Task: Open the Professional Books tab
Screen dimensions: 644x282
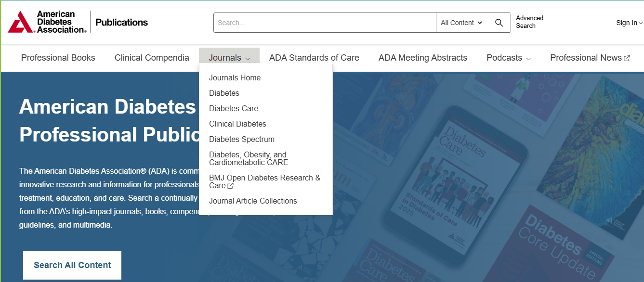Action: point(58,58)
